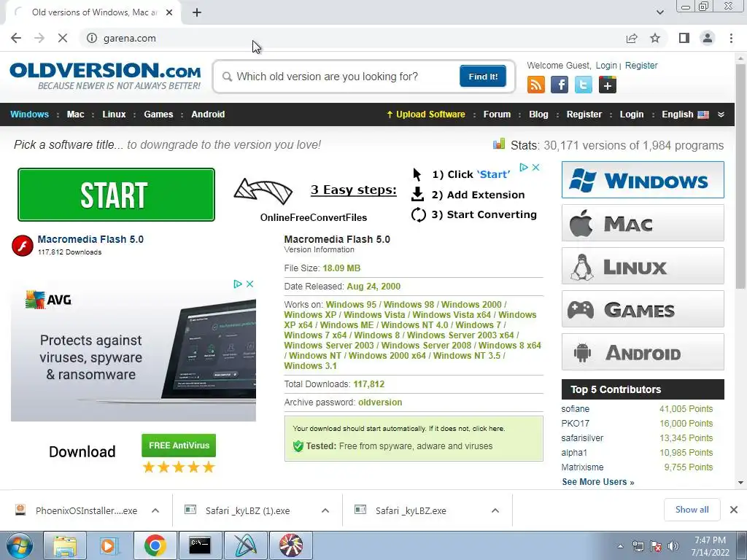Close the Old versions of Windows tab

169,12
